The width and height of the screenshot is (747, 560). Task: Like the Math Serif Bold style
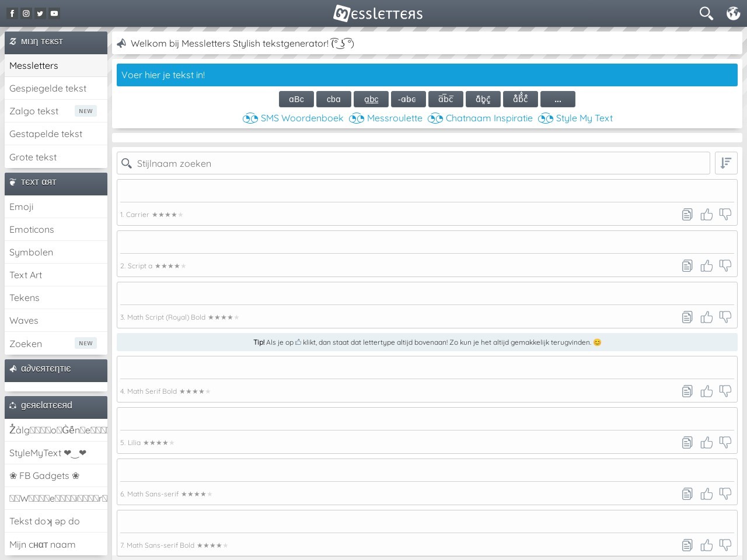tap(707, 391)
